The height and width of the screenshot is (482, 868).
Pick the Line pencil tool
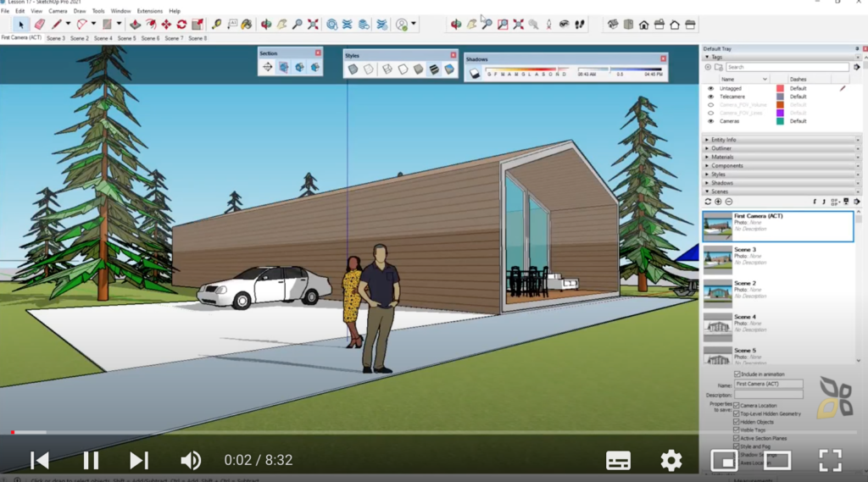(x=57, y=25)
